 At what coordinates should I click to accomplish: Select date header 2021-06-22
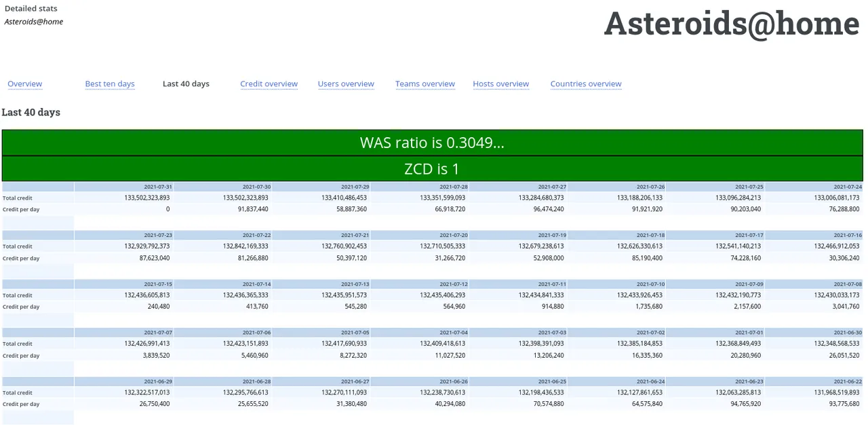(x=848, y=382)
